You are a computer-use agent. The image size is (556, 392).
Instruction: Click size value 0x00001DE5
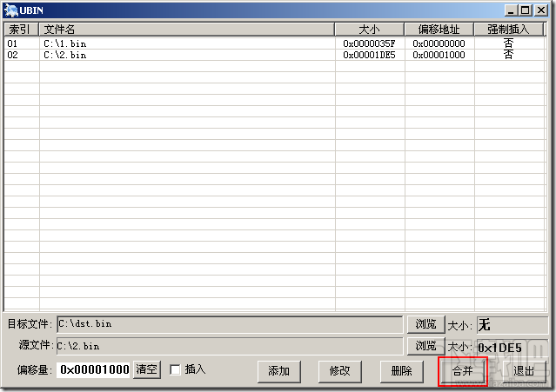[x=369, y=55]
